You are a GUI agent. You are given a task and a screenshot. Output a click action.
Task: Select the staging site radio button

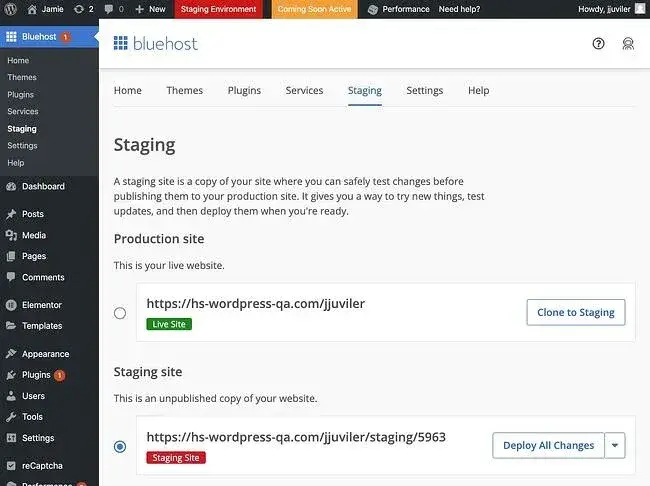coord(120,446)
